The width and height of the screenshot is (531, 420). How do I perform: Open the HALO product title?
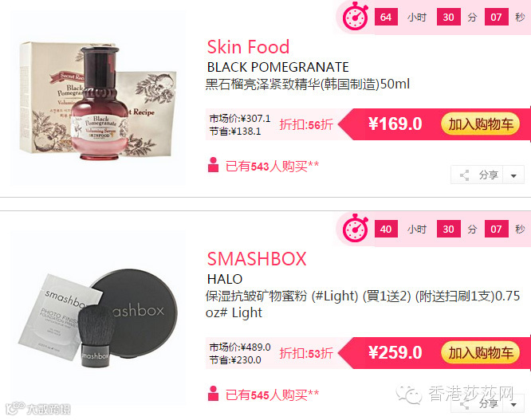[225, 279]
